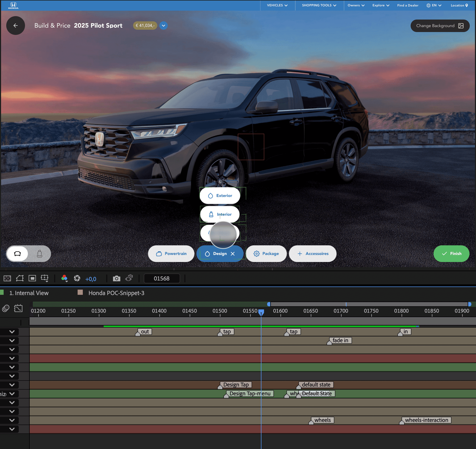This screenshot has height=449, width=476.
Task: Open the Explore menu
Action: [381, 5]
